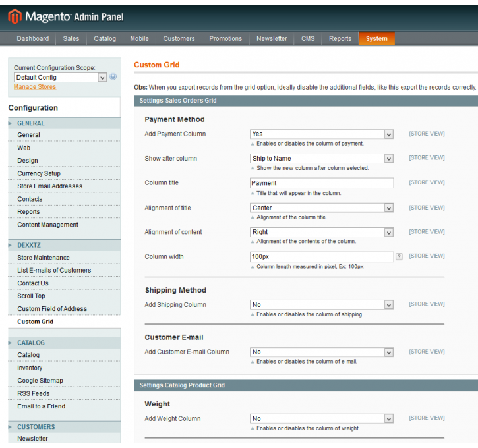
Task: Open Contact Us settings
Action: pyautogui.click(x=65, y=283)
